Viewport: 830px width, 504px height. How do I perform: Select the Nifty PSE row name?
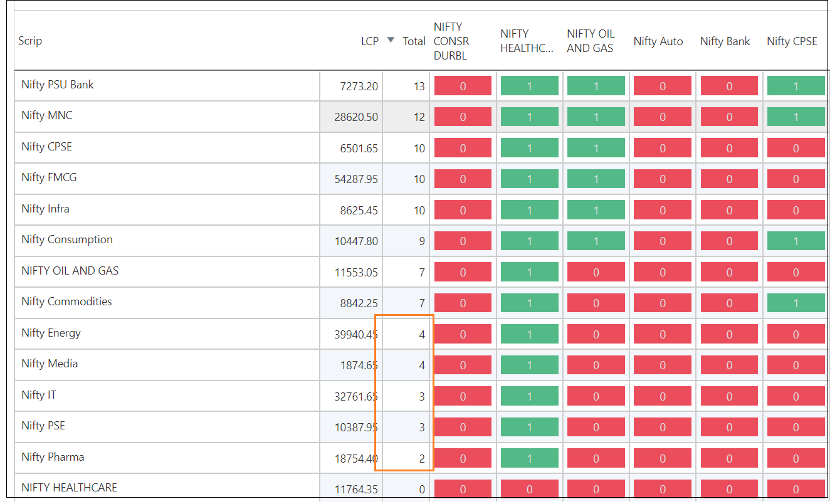coord(43,426)
